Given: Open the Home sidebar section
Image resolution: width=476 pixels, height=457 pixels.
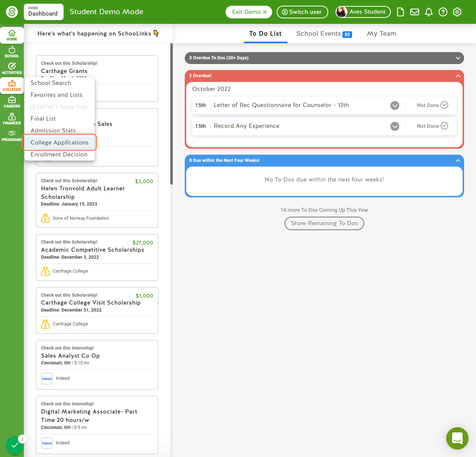Looking at the screenshot, I should [x=12, y=35].
